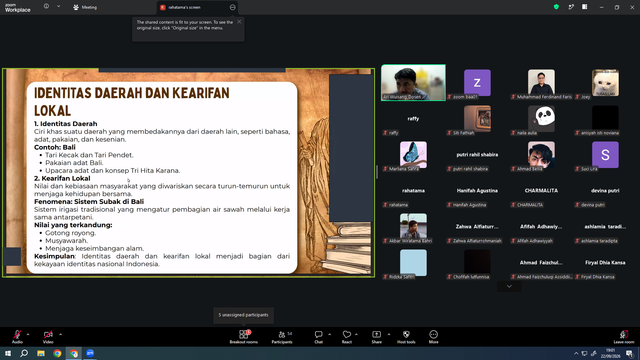Open the More options menu

[433, 337]
